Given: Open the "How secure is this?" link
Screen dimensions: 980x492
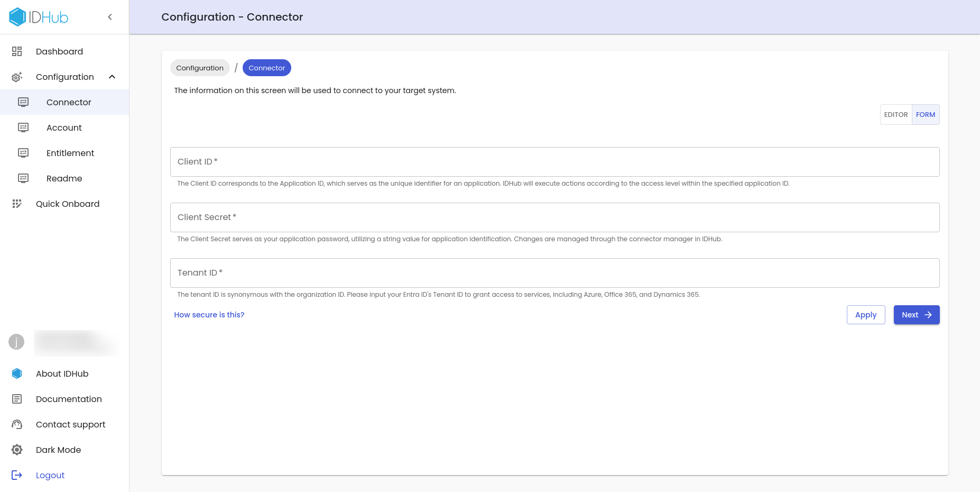Looking at the screenshot, I should [x=209, y=315].
